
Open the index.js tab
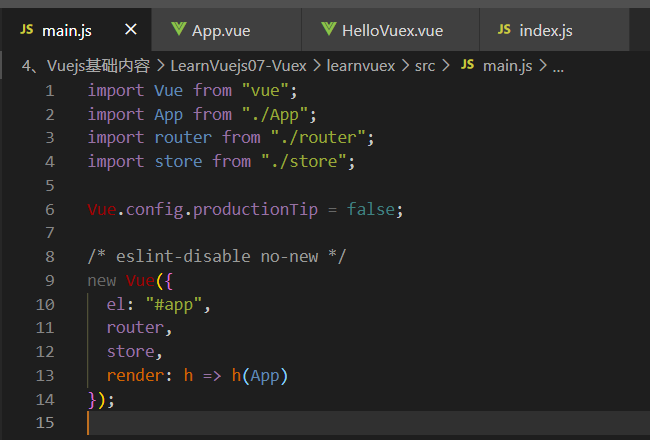tap(554, 30)
